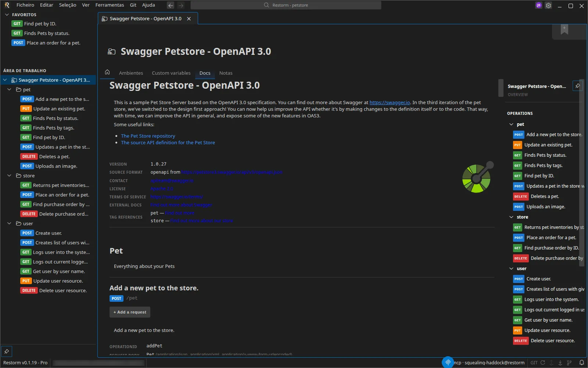Click 'Restorm v0.1.19 - Pro' in status bar
The image size is (588, 368).
pyautogui.click(x=25, y=362)
